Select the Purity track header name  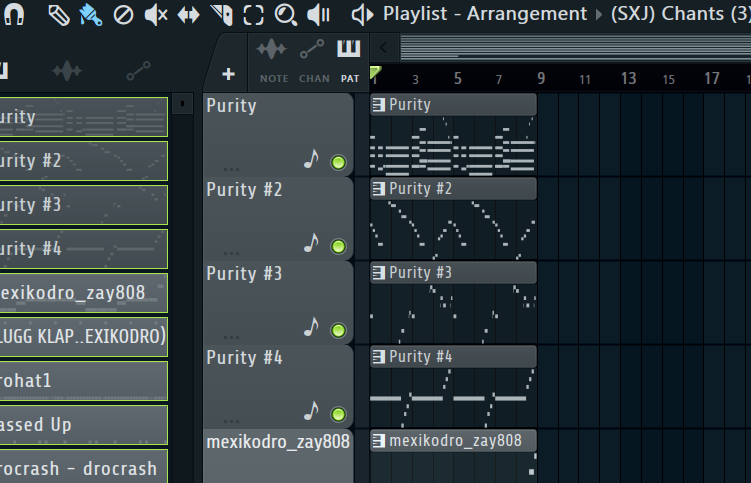pyautogui.click(x=232, y=106)
